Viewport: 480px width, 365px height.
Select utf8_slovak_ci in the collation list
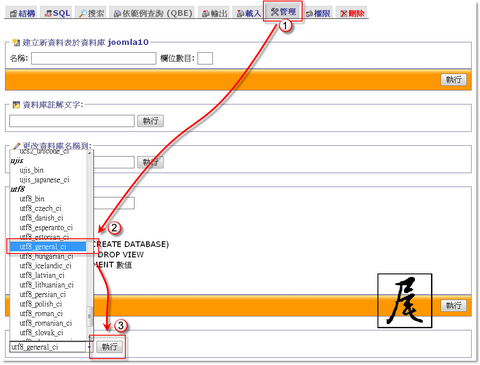(x=48, y=333)
